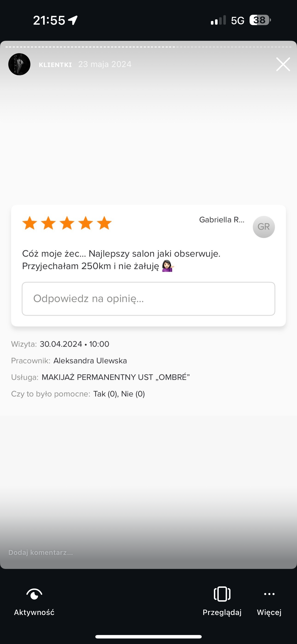The height and width of the screenshot is (644, 297).
Task: Tap the third orange rating star
Action: [67, 223]
